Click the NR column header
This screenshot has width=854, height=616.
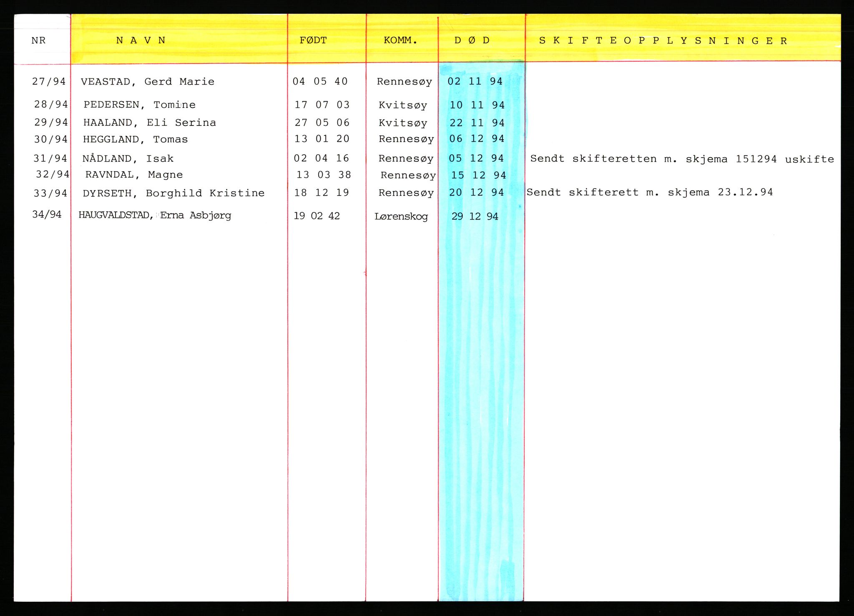38,41
